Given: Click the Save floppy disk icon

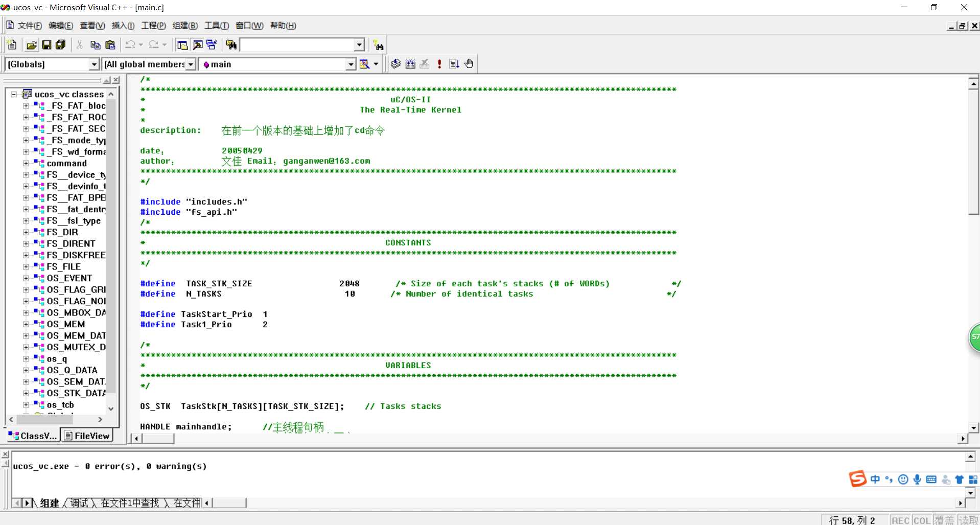Looking at the screenshot, I should [46, 45].
